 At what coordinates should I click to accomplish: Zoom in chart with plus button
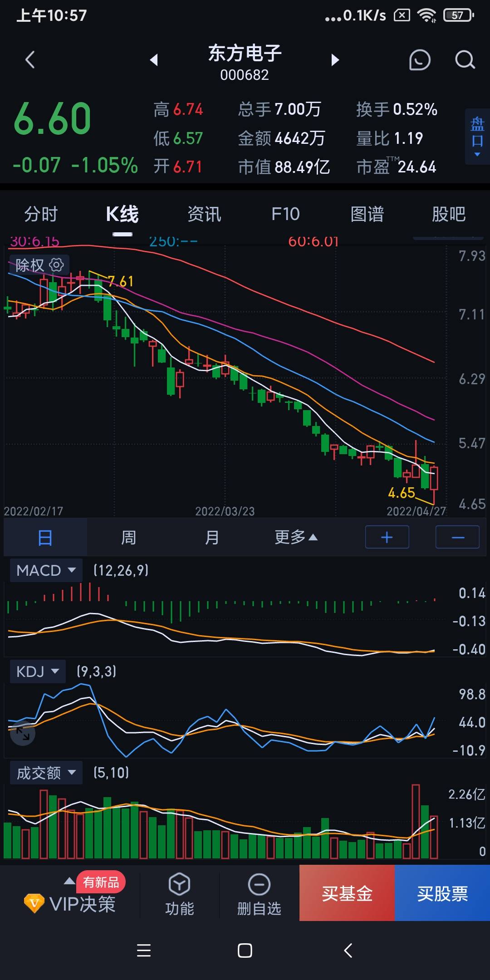click(x=387, y=537)
